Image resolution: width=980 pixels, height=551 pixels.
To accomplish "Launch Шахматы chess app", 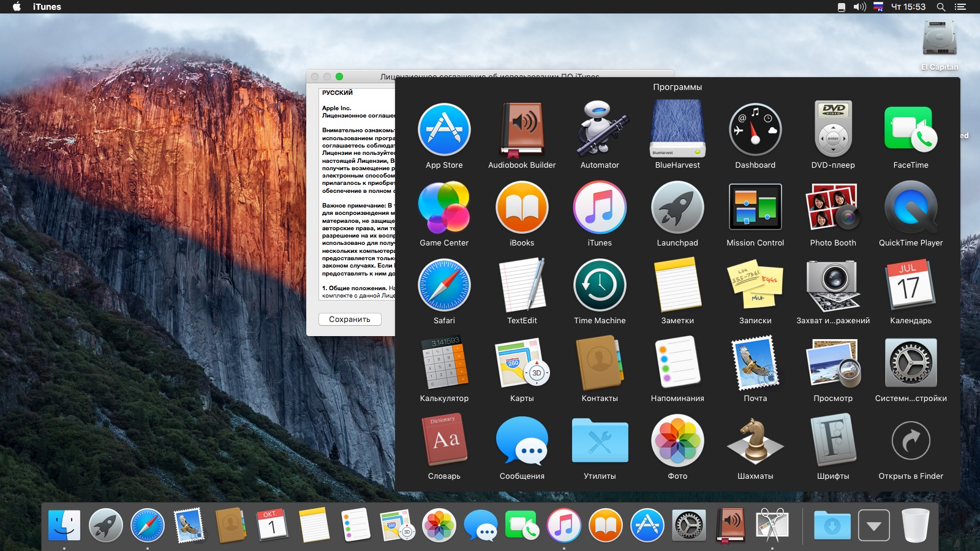I will (x=755, y=441).
